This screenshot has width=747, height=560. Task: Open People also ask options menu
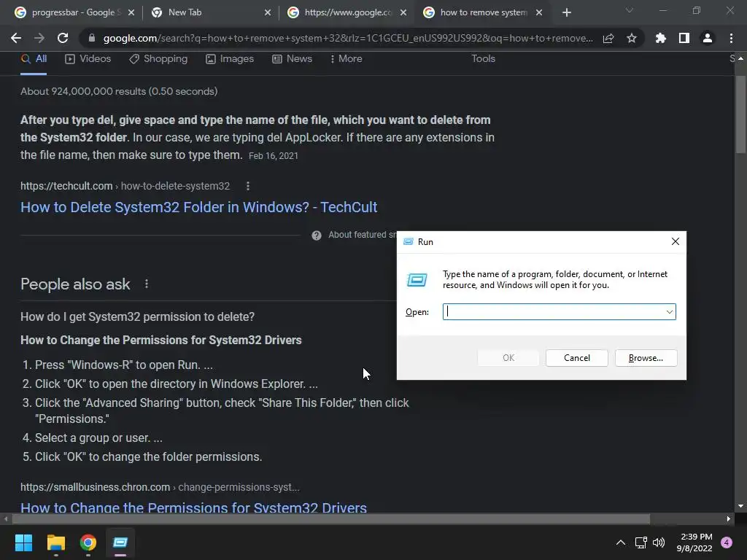[147, 284]
